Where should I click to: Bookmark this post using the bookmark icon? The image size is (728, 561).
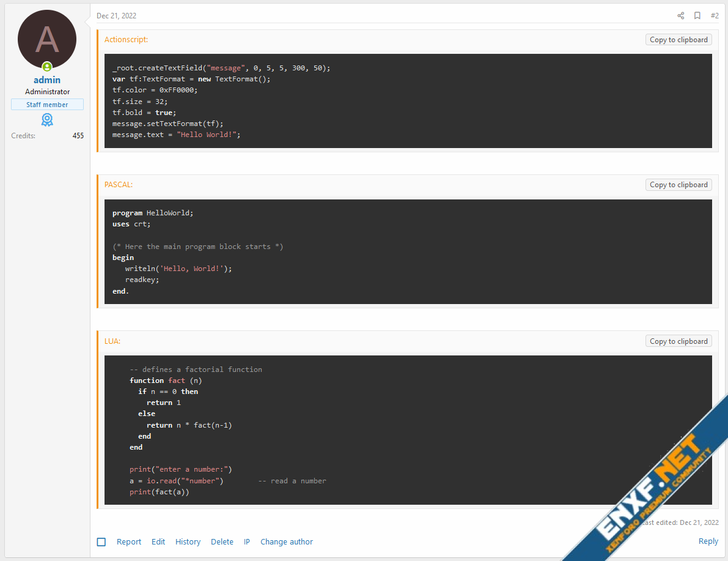pos(697,16)
